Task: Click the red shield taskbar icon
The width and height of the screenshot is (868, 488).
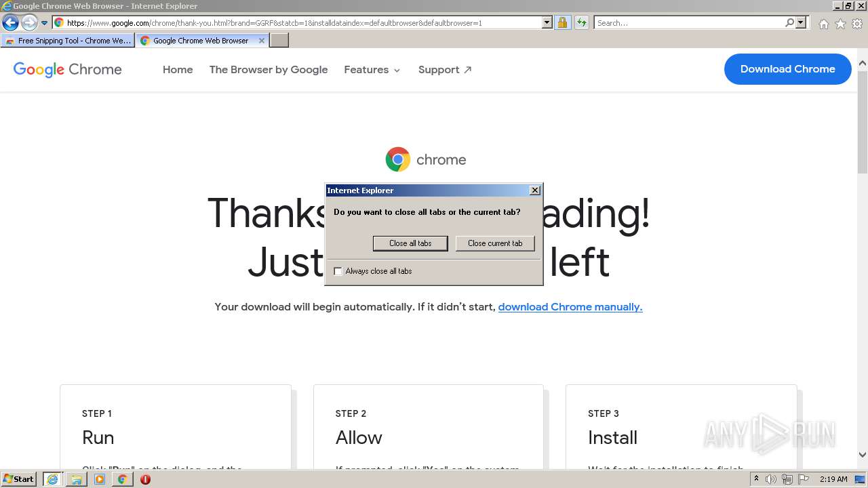Action: 145,479
